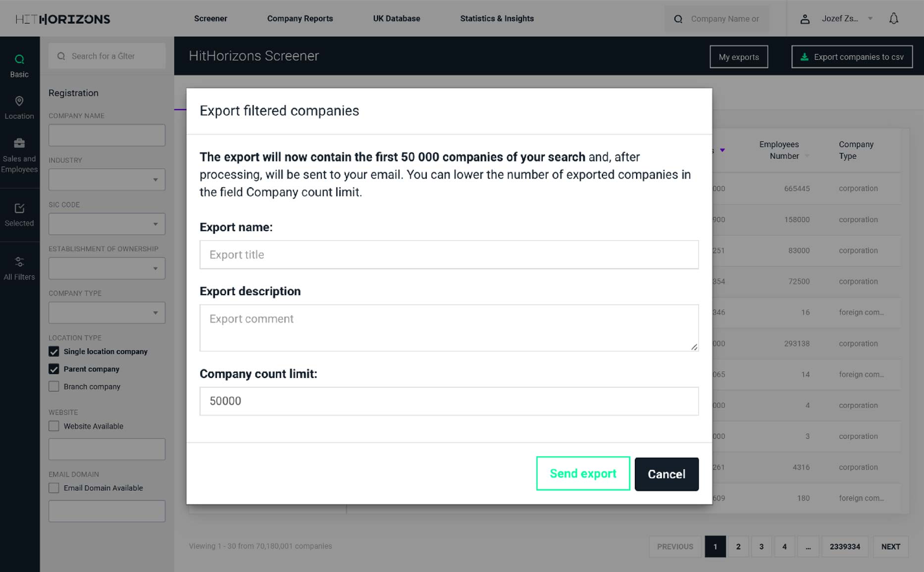Click the Export name field
Screen dimensions: 924x572
pos(449,255)
